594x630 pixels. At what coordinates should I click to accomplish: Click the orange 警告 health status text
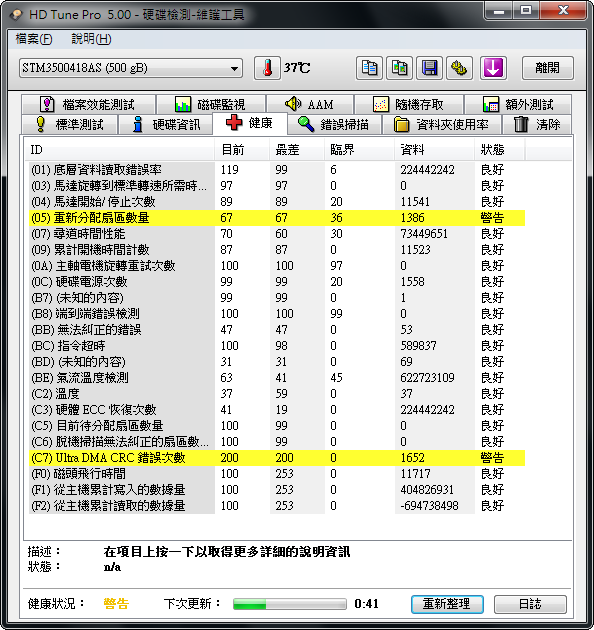[116, 604]
